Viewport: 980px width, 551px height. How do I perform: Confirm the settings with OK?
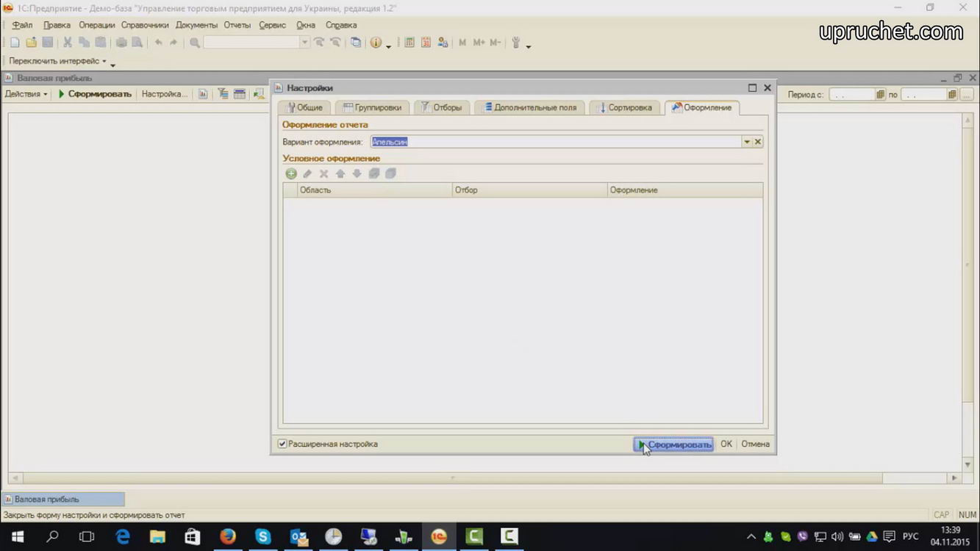pyautogui.click(x=726, y=444)
